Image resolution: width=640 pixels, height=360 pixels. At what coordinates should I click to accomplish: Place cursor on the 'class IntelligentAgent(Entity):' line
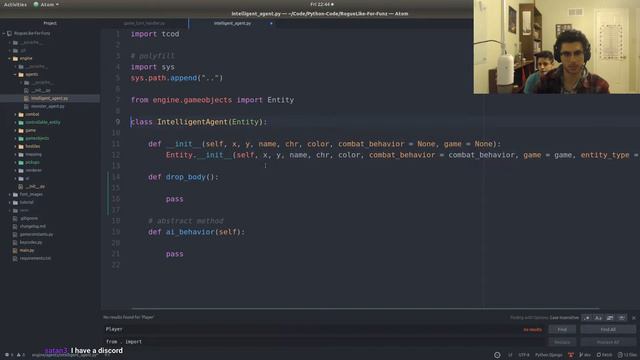pos(199,122)
